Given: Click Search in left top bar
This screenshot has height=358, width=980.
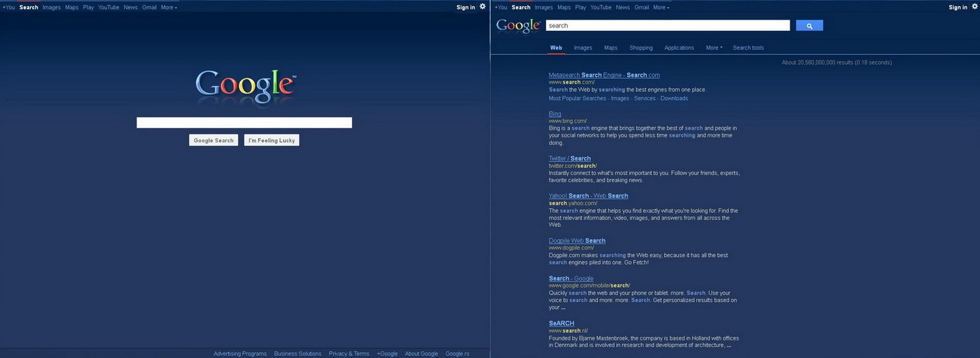Looking at the screenshot, I should [x=29, y=7].
